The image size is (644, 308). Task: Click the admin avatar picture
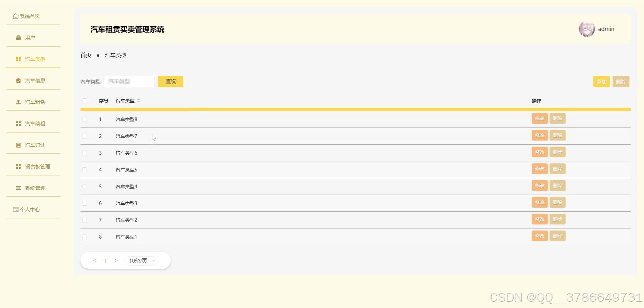pos(587,29)
